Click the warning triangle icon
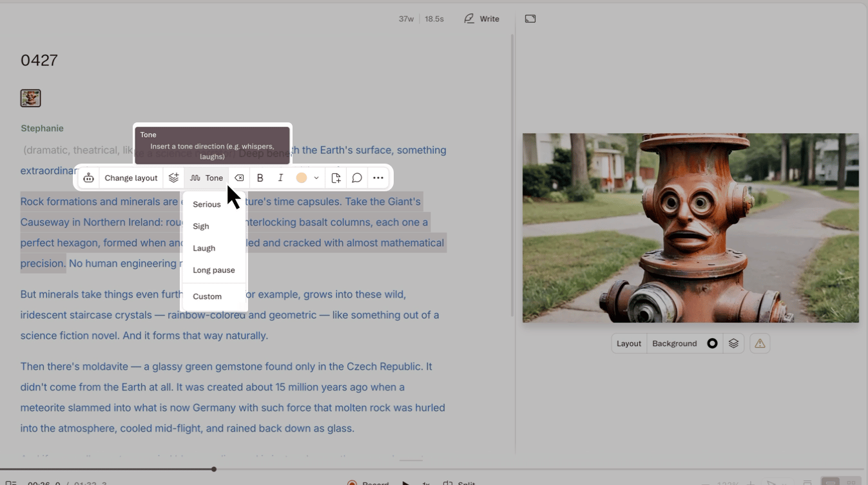This screenshot has width=868, height=485. (760, 343)
